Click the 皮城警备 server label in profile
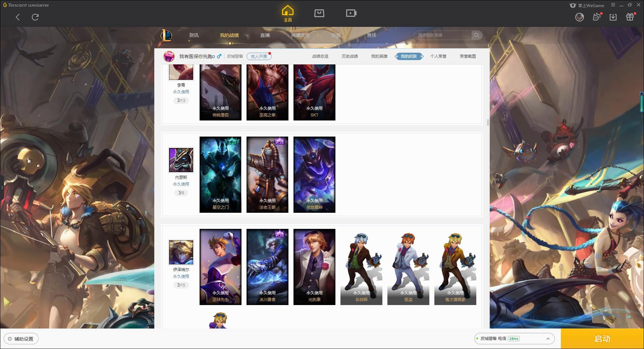This screenshot has height=349, width=644. click(x=235, y=56)
